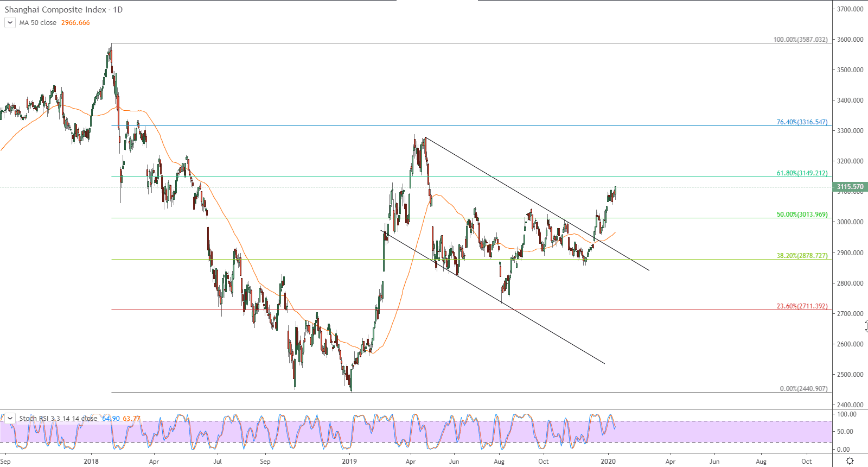868x467 pixels.
Task: Click the 3200.000 price axis label
Action: [850, 161]
